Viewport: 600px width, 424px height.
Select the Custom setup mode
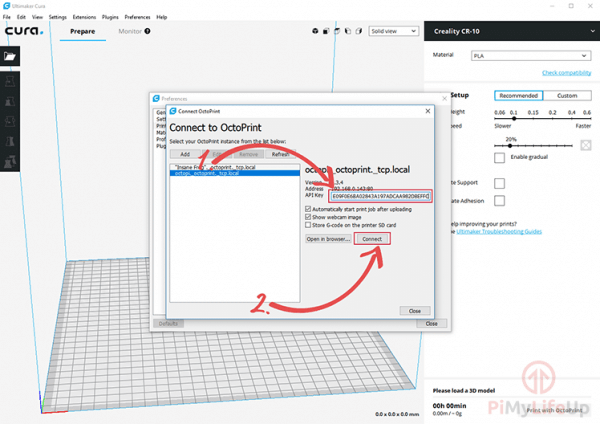[x=567, y=95]
